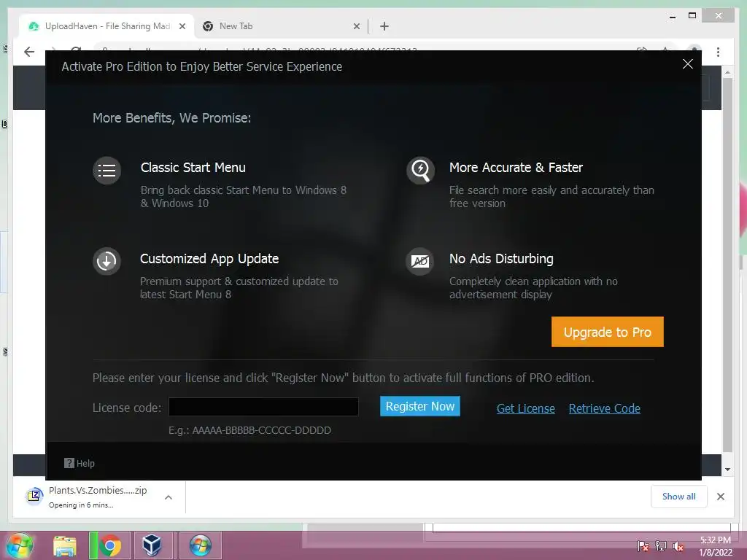Open Help in the dialog footer
Viewport: 747px width, 560px height.
click(x=80, y=463)
